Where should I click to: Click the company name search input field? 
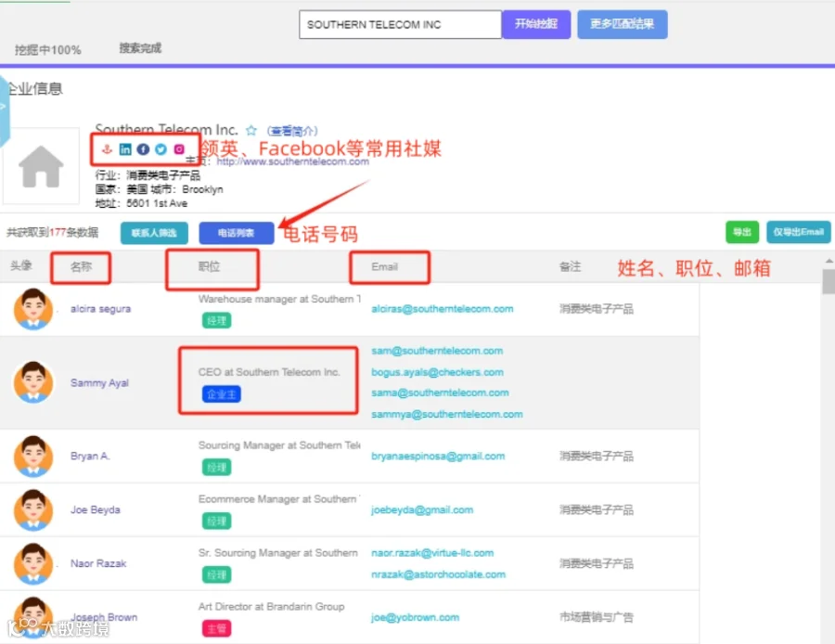(x=400, y=24)
